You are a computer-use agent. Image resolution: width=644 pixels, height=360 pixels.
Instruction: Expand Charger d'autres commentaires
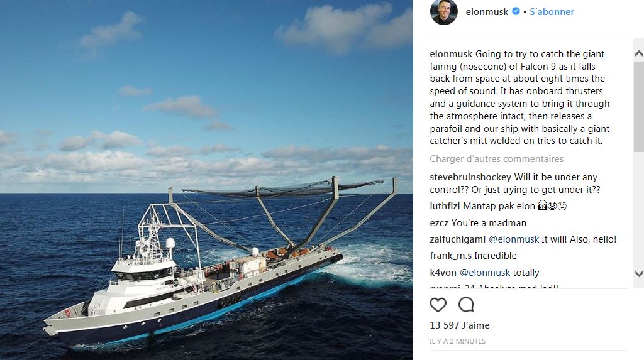[496, 159]
